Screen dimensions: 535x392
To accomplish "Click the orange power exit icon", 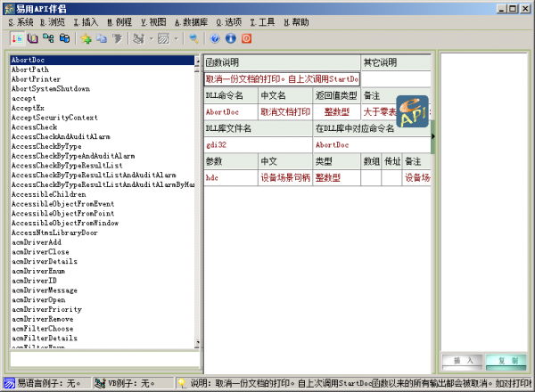I will coord(246,39).
